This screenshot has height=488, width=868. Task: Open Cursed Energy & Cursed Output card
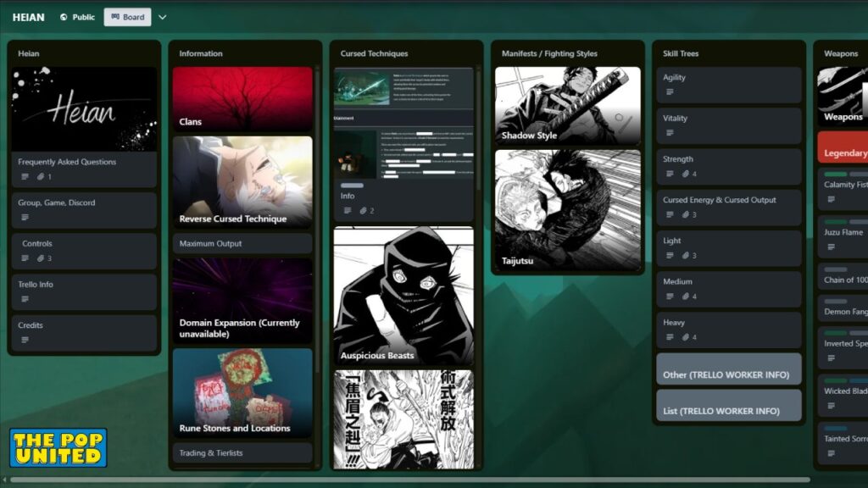tap(728, 208)
